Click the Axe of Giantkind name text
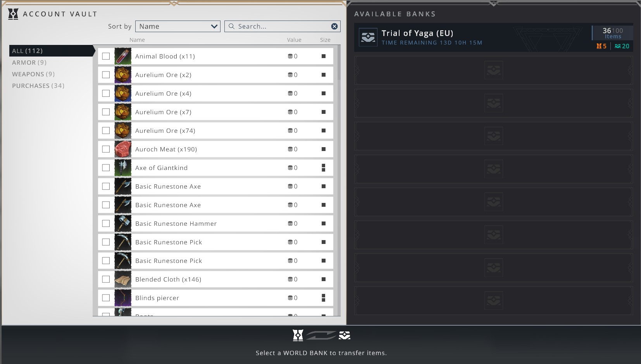Viewport: 641px width, 364px height. [161, 168]
